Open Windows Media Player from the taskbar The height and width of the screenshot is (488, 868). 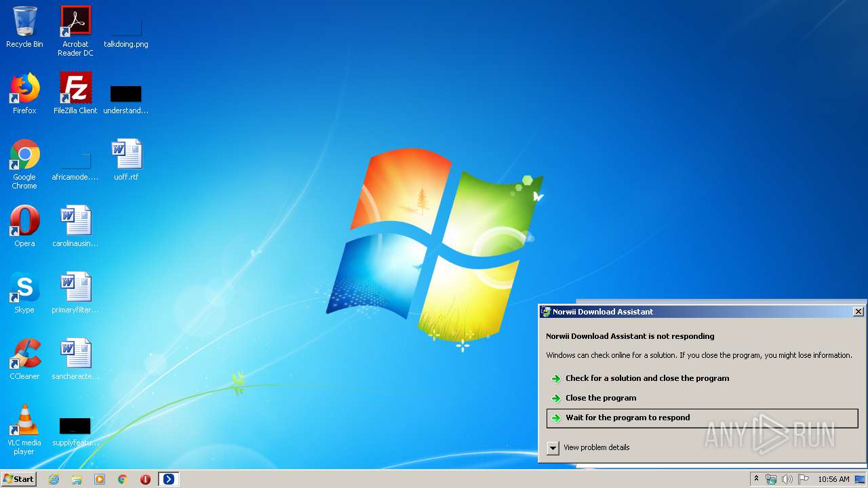(x=100, y=479)
